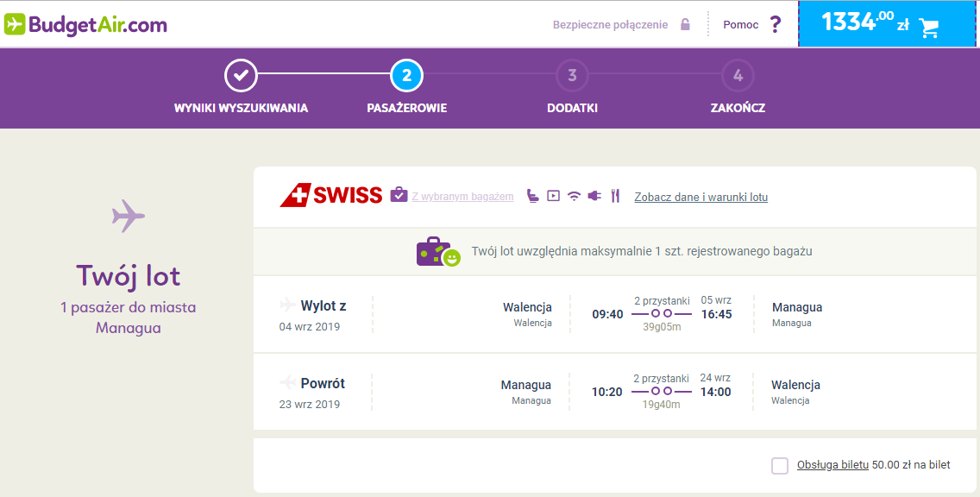Image resolution: width=980 pixels, height=497 pixels.
Task: Jump to the Dodatki step 3
Action: pos(572,76)
